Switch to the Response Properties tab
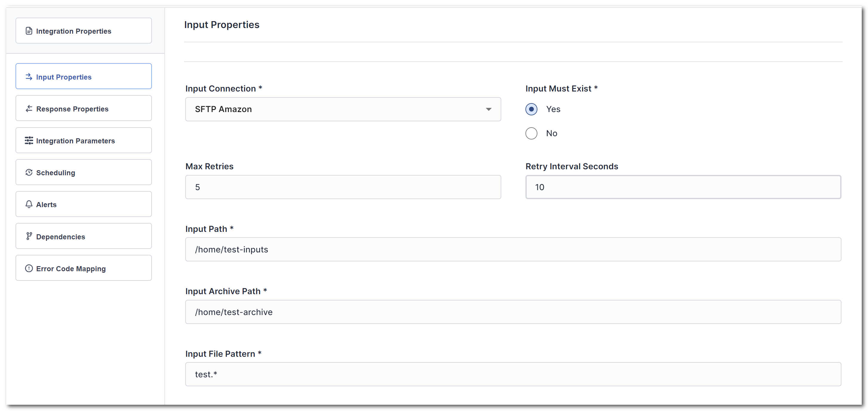 [x=84, y=108]
